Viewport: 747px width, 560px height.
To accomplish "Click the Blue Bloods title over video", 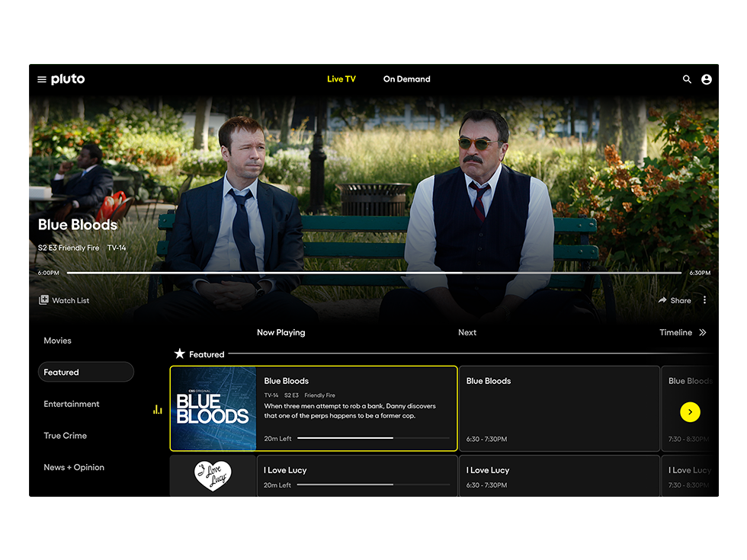I will pos(78,225).
